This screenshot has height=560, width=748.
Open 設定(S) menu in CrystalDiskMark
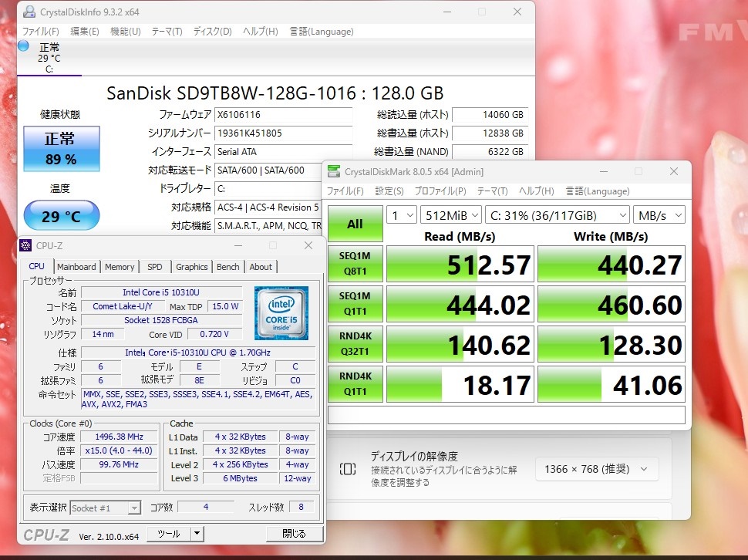pyautogui.click(x=389, y=191)
